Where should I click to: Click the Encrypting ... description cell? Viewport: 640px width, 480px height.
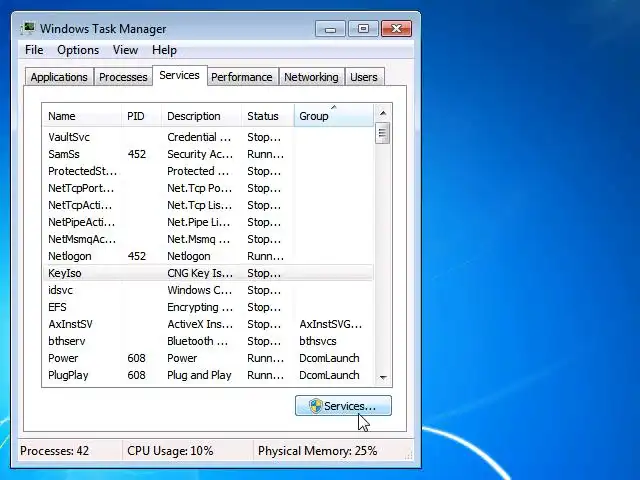200,307
